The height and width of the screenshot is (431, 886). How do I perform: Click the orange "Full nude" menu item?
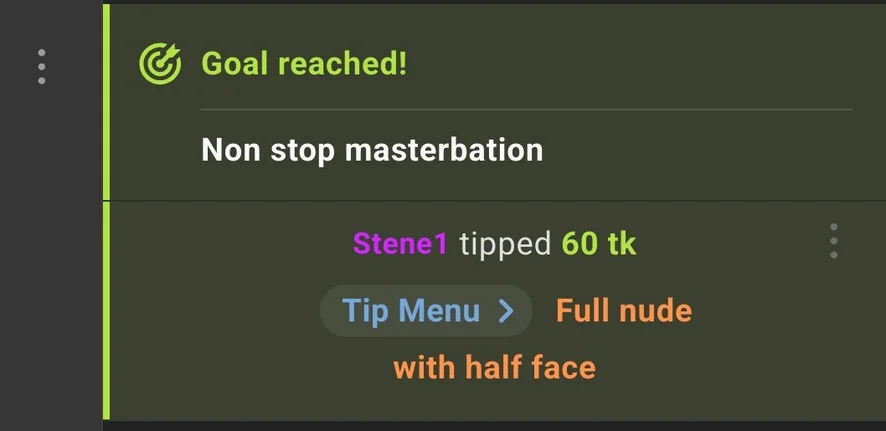[623, 311]
